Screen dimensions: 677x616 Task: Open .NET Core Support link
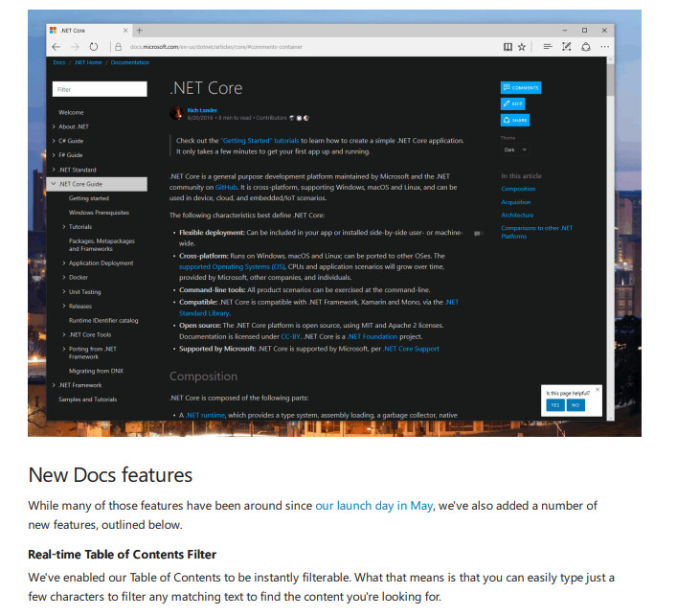click(x=411, y=349)
